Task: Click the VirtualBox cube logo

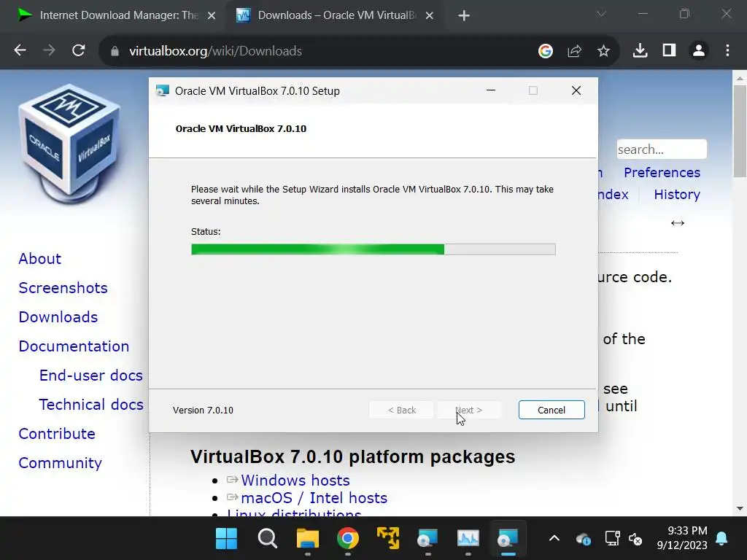Action: coord(69,144)
